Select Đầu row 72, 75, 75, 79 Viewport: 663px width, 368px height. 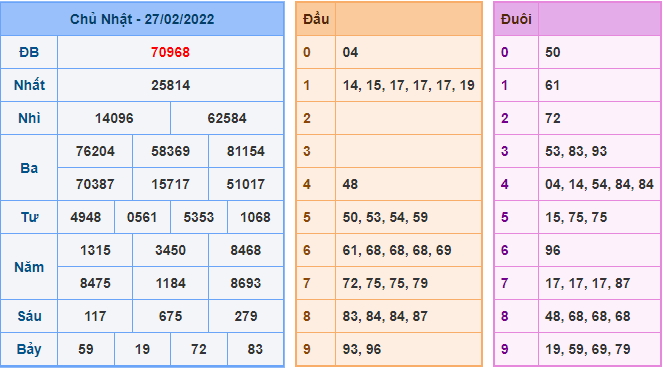[x=385, y=283]
